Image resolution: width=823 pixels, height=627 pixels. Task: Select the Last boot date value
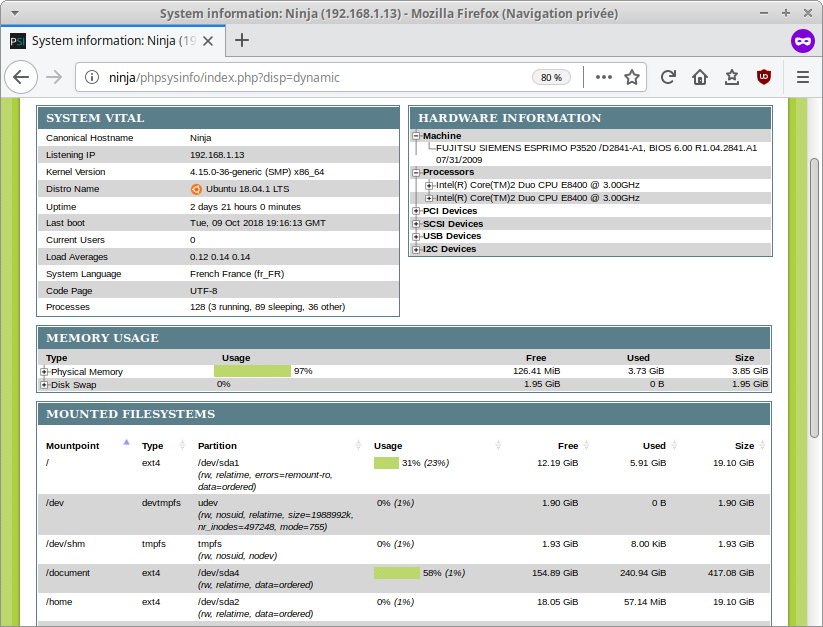coord(258,223)
